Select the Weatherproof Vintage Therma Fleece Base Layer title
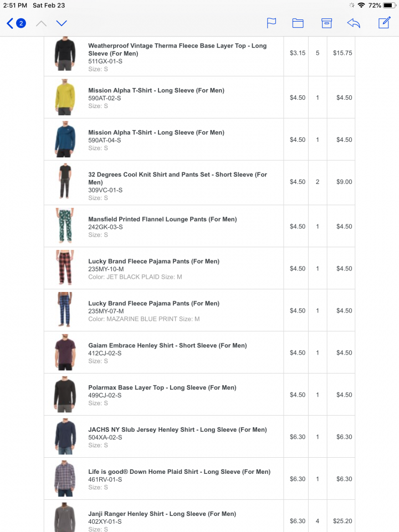 (x=177, y=49)
